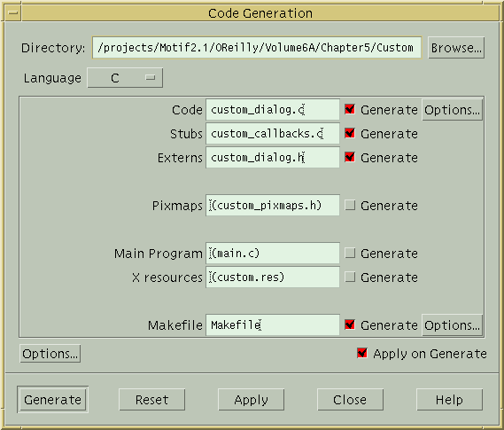Image resolution: width=504 pixels, height=430 pixels.
Task: Click the Generate button at the bottom
Action: coord(53,400)
